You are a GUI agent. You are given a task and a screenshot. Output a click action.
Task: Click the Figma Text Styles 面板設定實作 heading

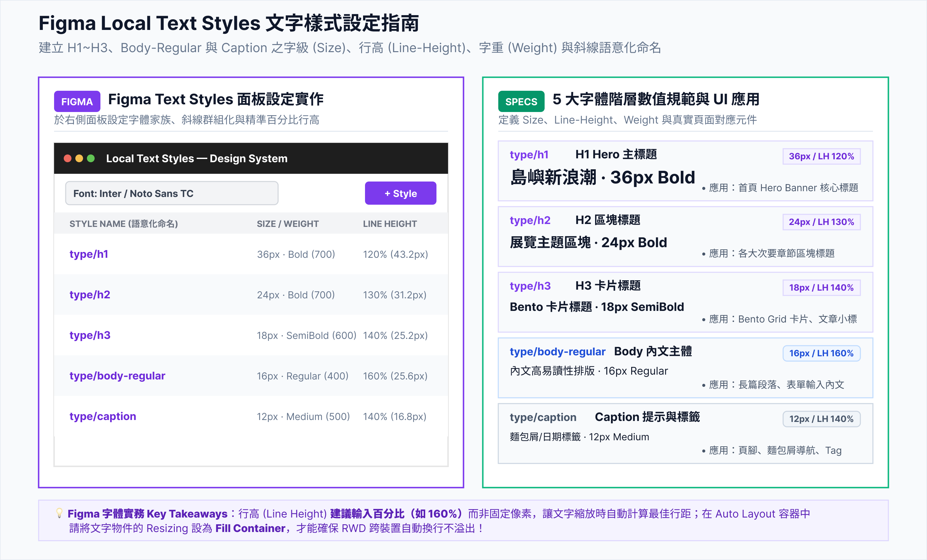(216, 99)
